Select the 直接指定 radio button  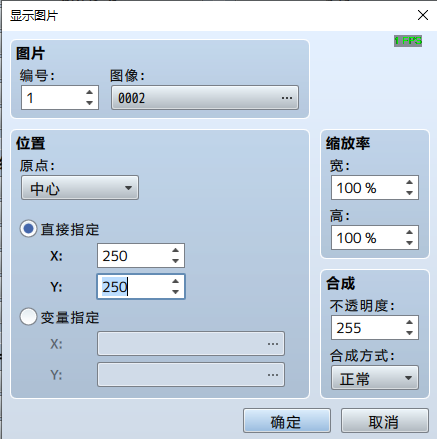pos(28,229)
